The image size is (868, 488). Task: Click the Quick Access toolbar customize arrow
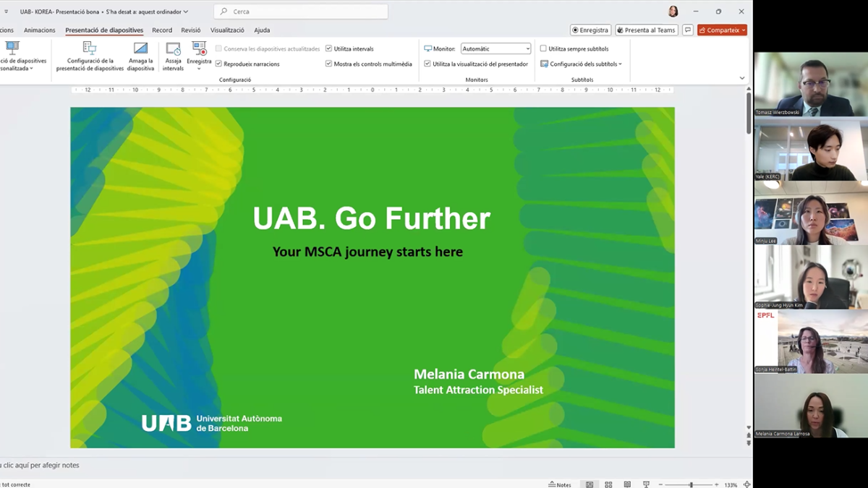(6, 12)
